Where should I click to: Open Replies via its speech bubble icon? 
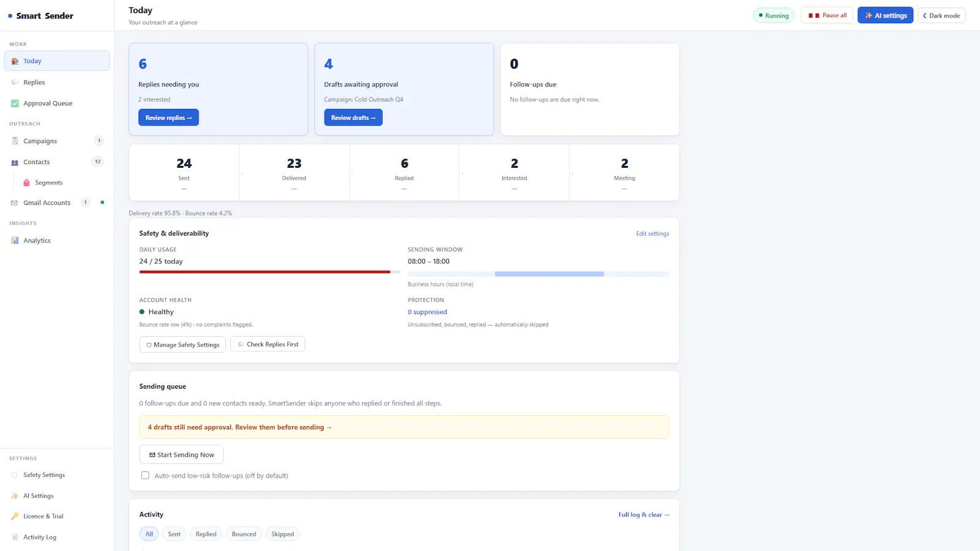click(x=15, y=82)
